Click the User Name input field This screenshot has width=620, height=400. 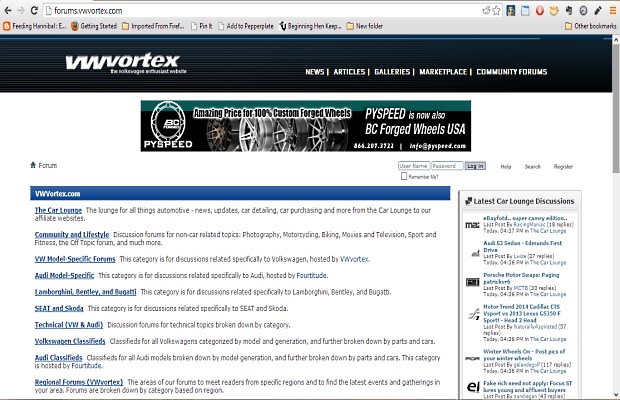414,166
